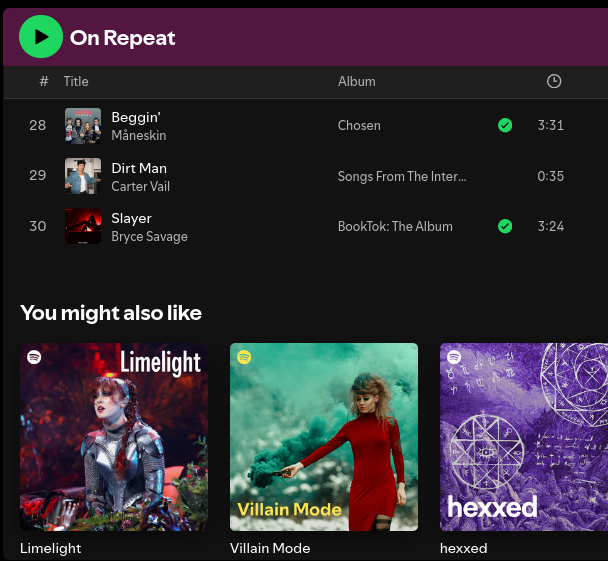Open Villain Mode playlist cover
Viewport: 608px width, 561px height.
pos(324,437)
